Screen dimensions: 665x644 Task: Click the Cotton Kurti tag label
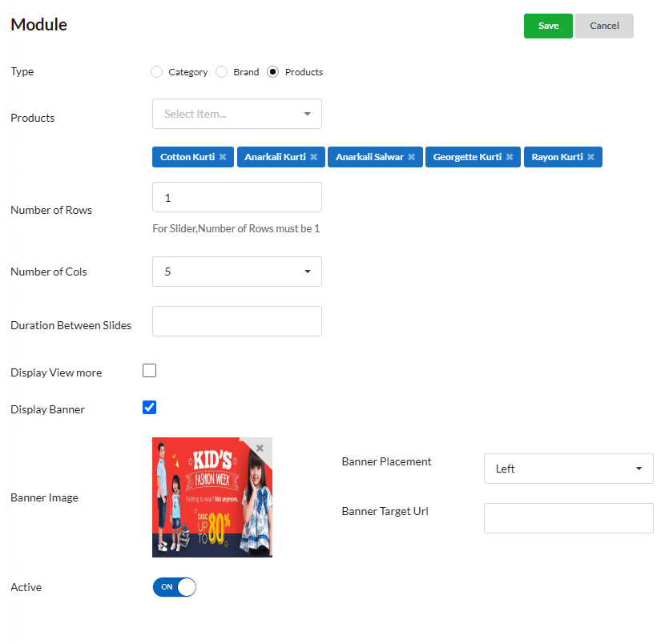pos(187,157)
